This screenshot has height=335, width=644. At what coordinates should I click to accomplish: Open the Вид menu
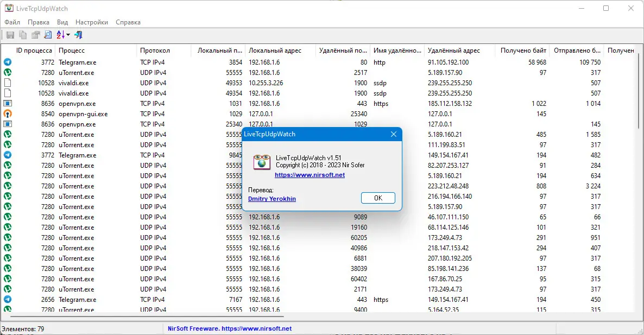pyautogui.click(x=62, y=22)
